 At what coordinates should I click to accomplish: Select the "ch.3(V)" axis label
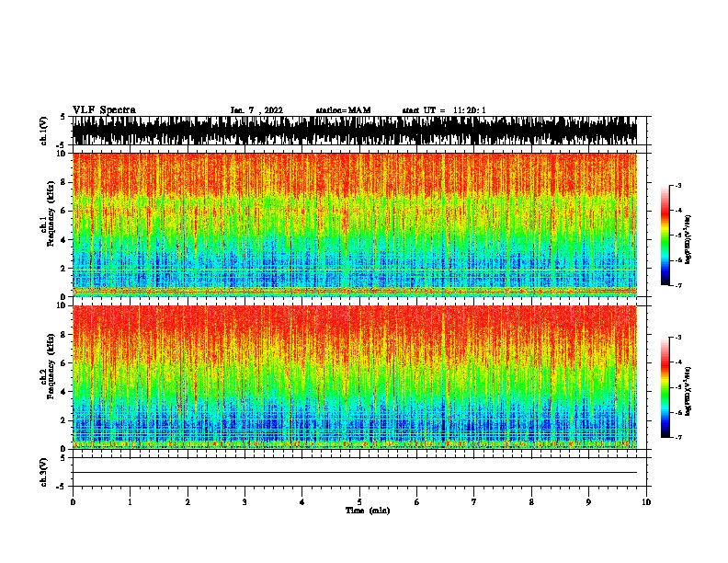44,472
